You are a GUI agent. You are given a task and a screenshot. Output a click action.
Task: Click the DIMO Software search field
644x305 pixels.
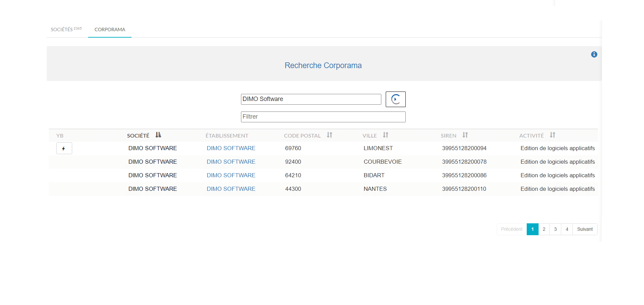click(311, 99)
